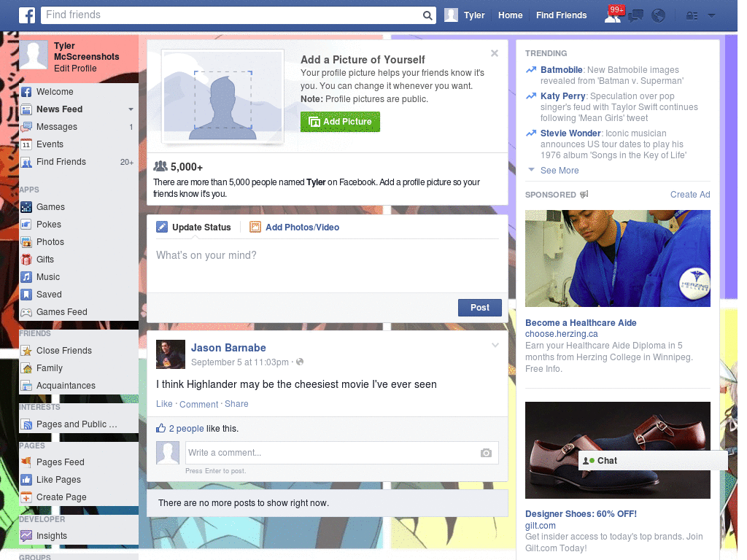Open Designer Shoes: 60% OFF! ad link
The height and width of the screenshot is (560, 747).
pyautogui.click(x=581, y=514)
